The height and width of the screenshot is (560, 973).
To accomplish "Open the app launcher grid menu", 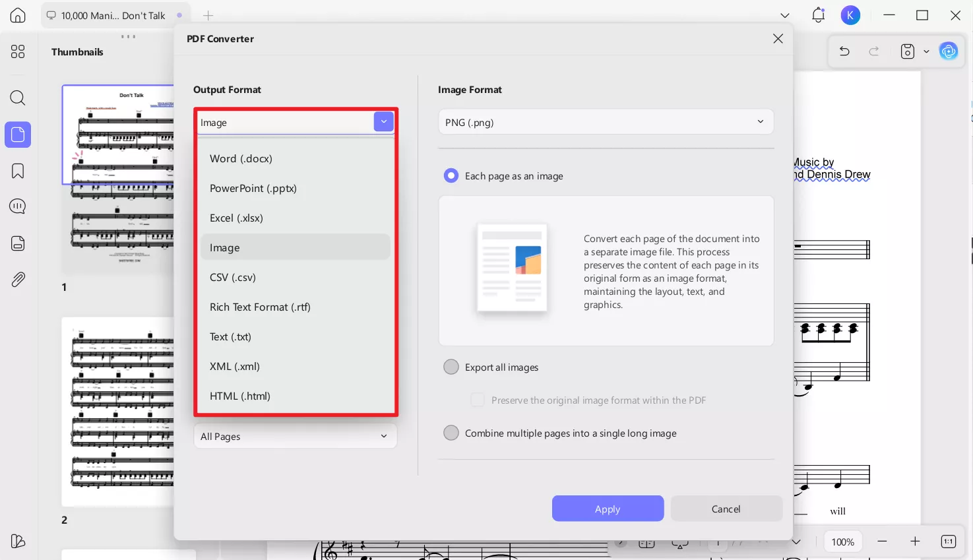I will [x=18, y=51].
